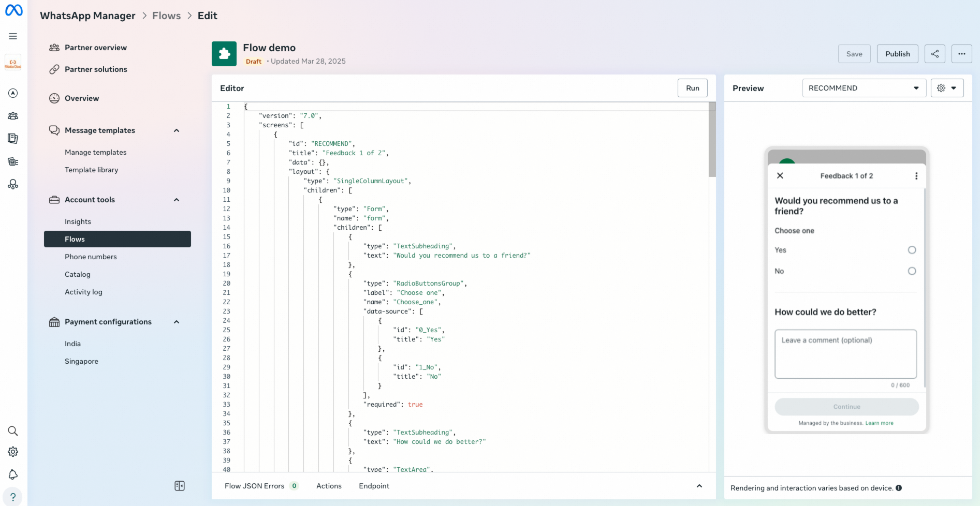Navigate to the Flows breadcrumb
Screen dimensions: 980x506
(167, 16)
